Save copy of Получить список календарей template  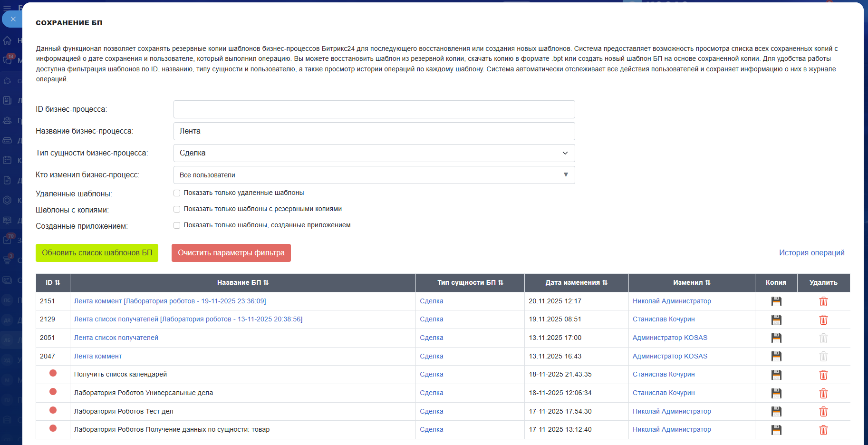(776, 375)
